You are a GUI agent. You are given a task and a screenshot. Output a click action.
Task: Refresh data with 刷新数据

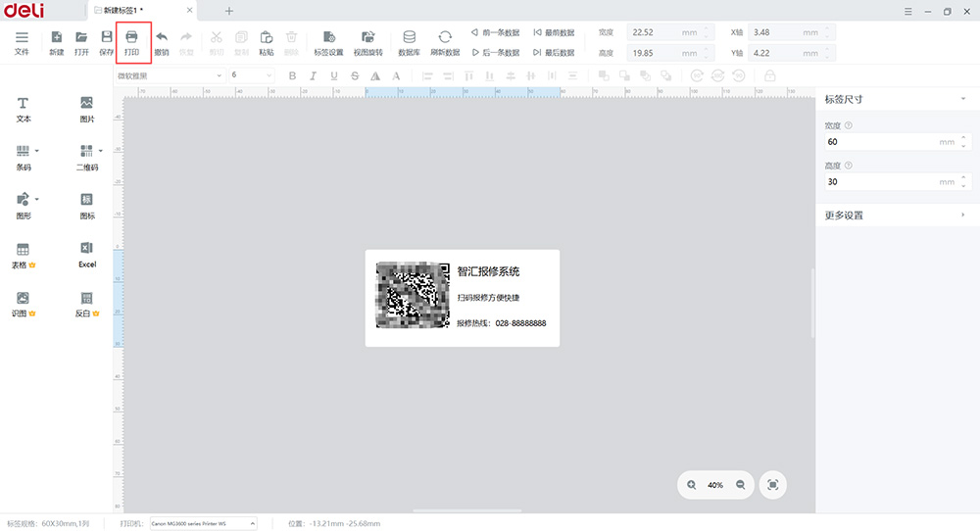coord(445,43)
